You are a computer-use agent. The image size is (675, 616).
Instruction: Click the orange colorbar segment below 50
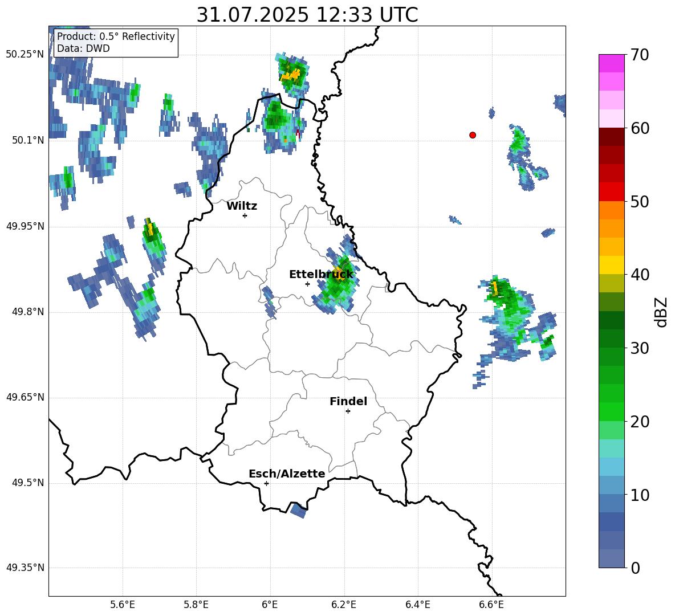pos(611,210)
